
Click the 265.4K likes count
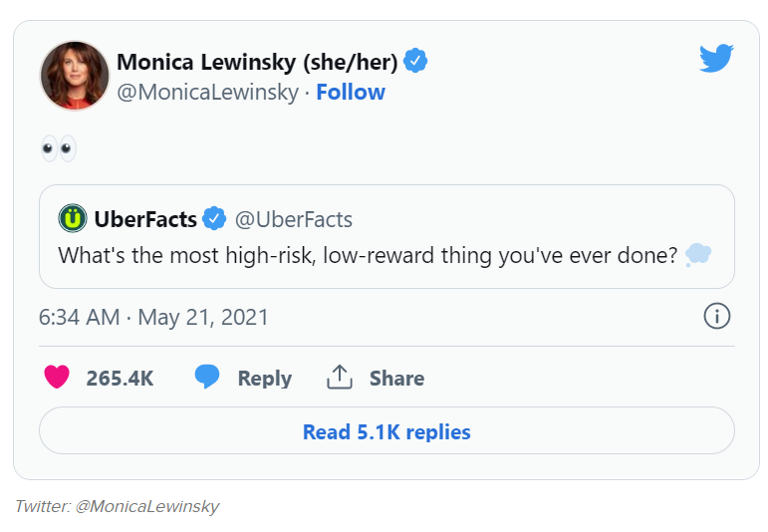coord(120,379)
